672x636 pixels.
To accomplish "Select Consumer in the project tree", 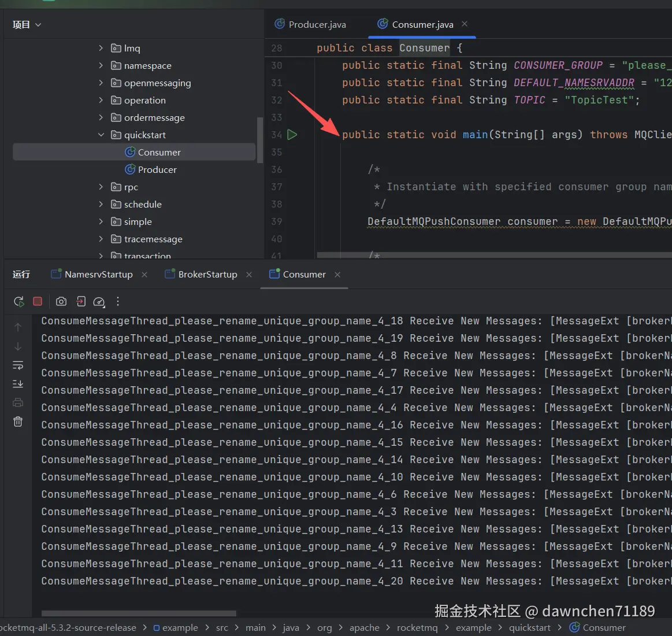I will point(134,152).
